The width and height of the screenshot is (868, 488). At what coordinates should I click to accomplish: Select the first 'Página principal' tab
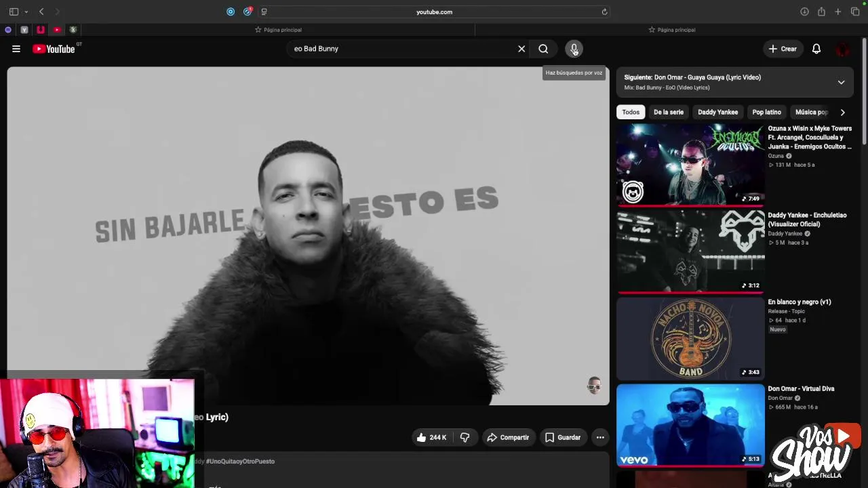coord(278,30)
